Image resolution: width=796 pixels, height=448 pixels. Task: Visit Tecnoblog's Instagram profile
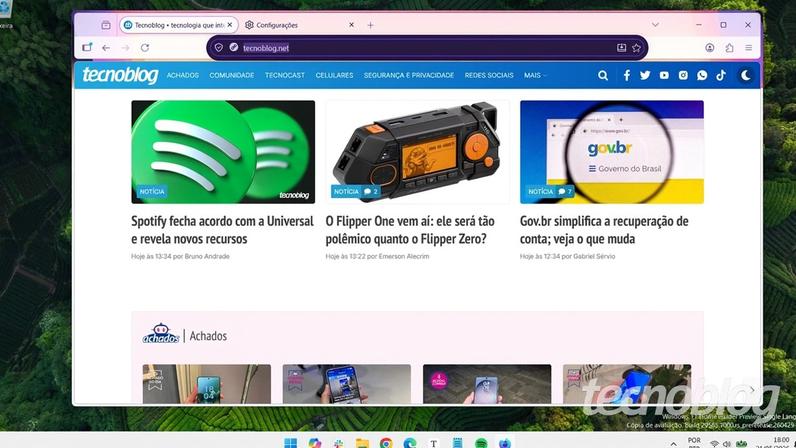pos(683,75)
